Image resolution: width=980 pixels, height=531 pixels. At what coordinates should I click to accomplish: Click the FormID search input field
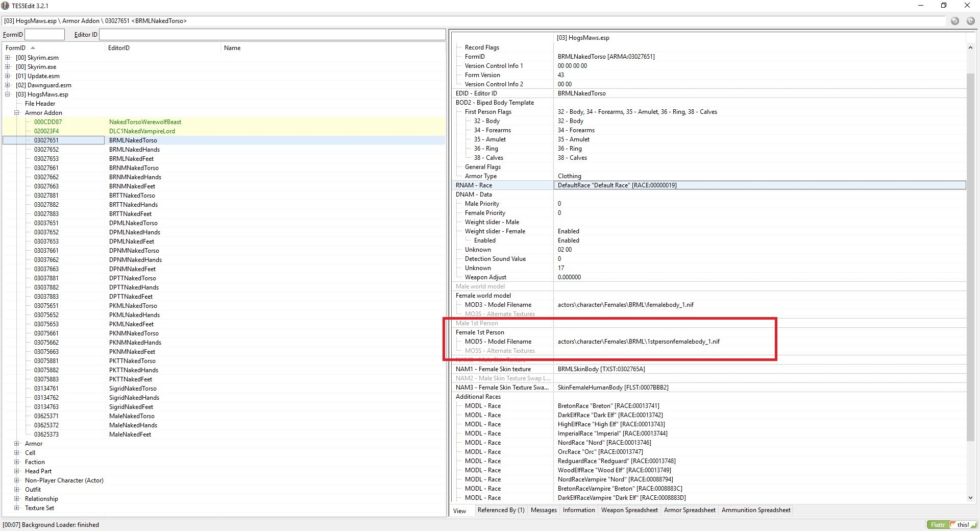[x=45, y=35]
